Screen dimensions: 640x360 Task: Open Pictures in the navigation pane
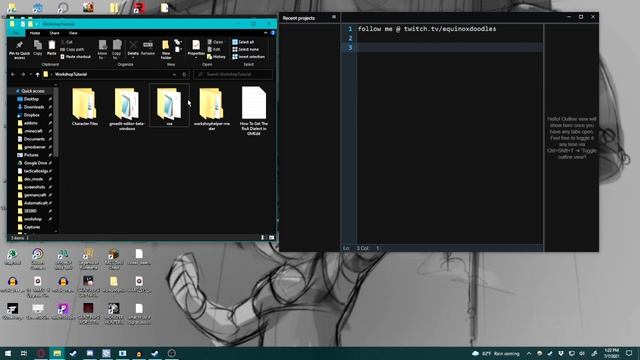[31, 155]
